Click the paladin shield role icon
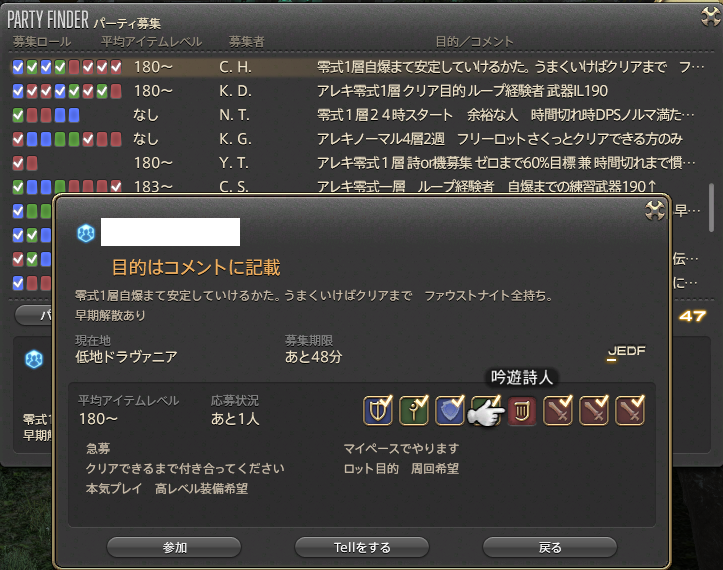 [378, 410]
